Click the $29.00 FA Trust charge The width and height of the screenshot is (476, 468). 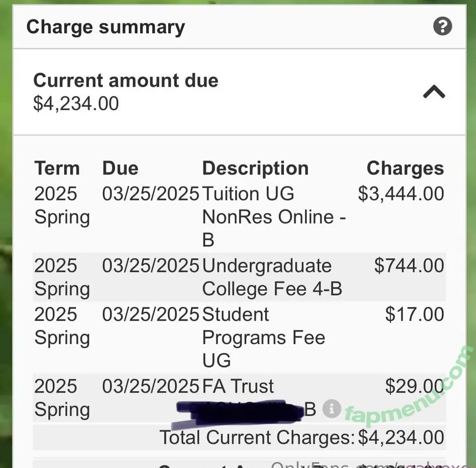415,386
